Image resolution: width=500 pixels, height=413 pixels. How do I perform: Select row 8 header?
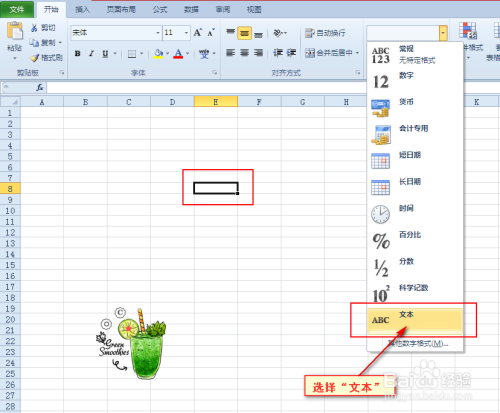tap(10, 189)
